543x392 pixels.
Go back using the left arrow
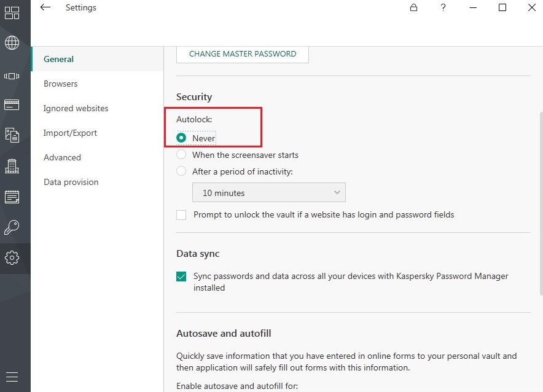[x=45, y=8]
